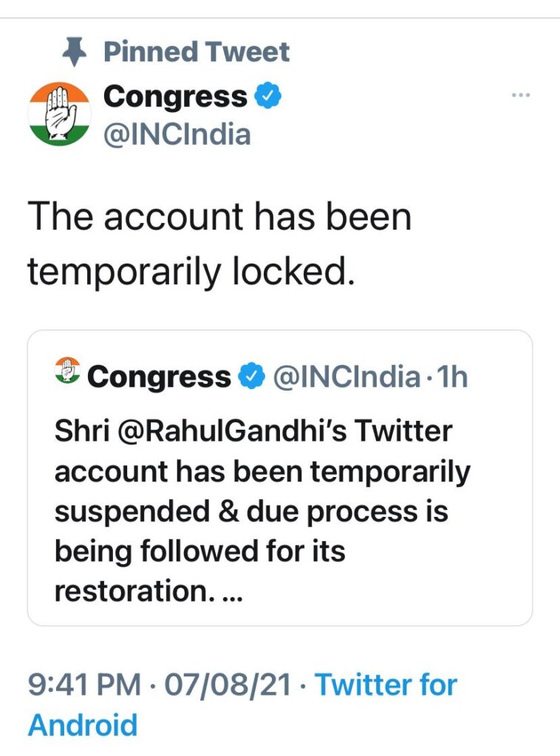
Task: Click @INCIndia handle in quoted tweet
Action: click(346, 377)
